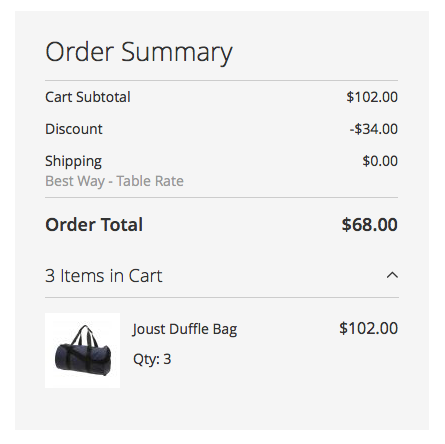Select the 3 Items in Cart heading
Viewport: 445px width, 444px height.
(104, 276)
